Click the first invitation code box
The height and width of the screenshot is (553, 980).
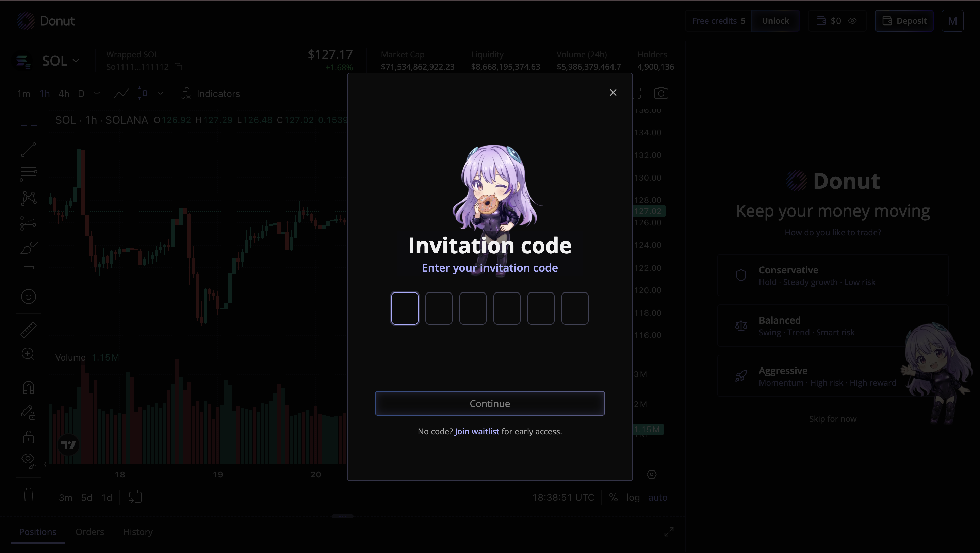point(405,308)
